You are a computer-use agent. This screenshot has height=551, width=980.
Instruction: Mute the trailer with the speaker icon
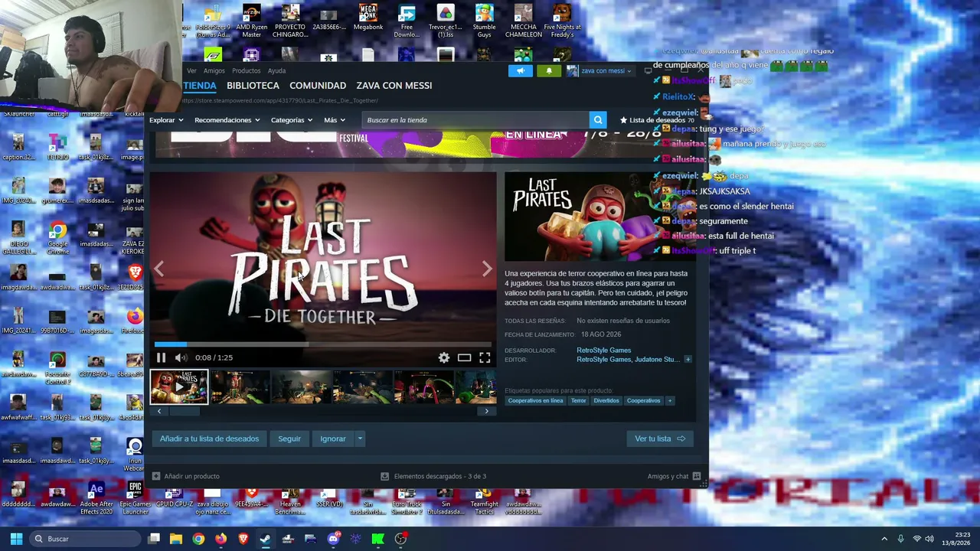coord(181,357)
